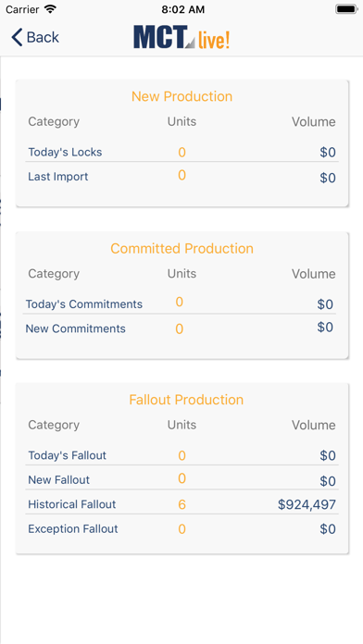
Task: Open Historical Fallout details
Action: (x=181, y=504)
